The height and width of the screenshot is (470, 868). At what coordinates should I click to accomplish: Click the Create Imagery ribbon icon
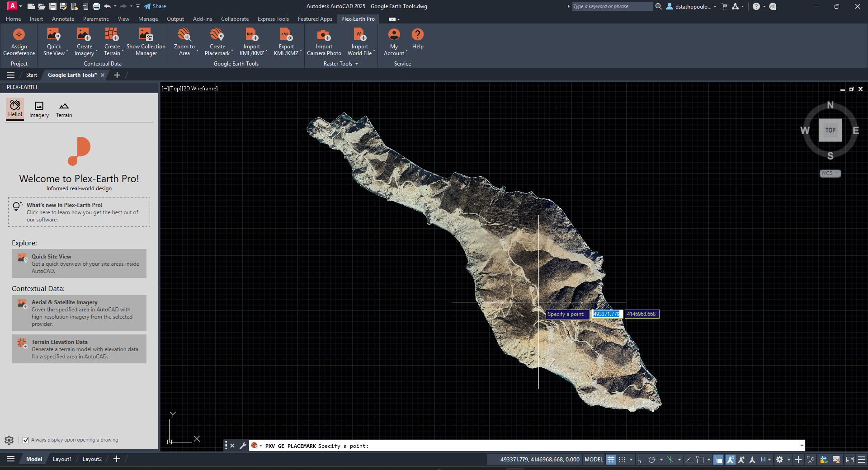coord(84,35)
